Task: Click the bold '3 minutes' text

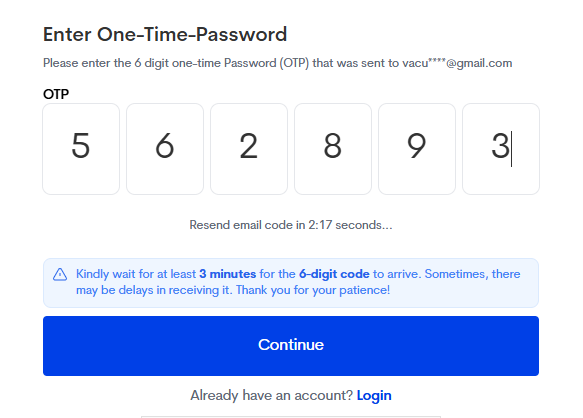Action: [228, 274]
